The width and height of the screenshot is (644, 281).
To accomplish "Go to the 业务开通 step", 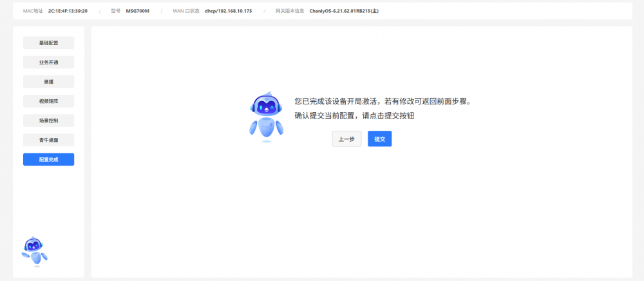I will pos(48,63).
